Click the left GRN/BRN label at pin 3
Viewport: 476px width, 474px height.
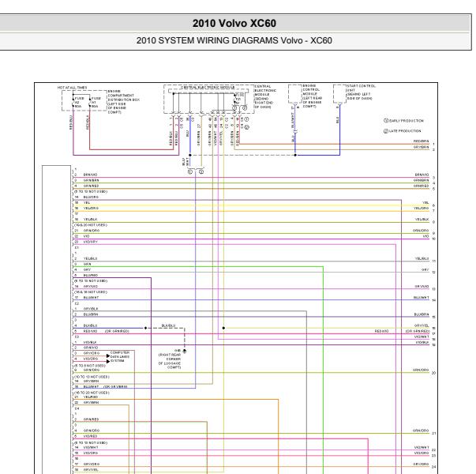(x=91, y=180)
